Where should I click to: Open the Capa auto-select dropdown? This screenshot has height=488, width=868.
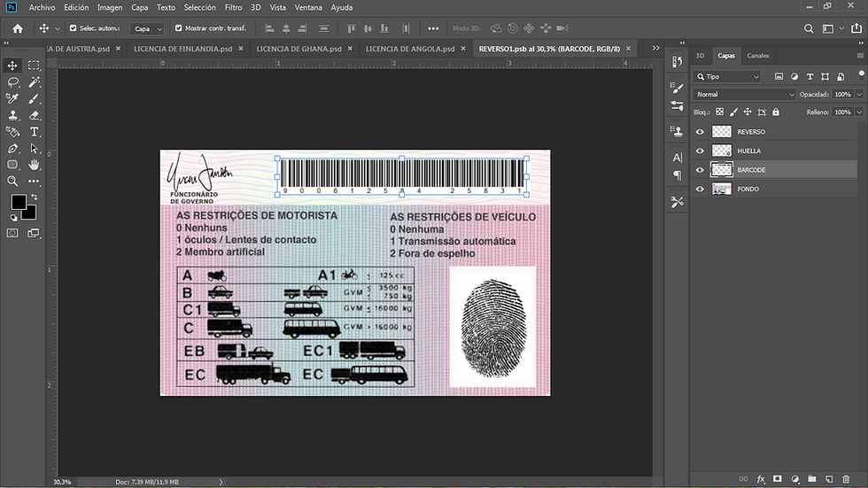click(147, 28)
